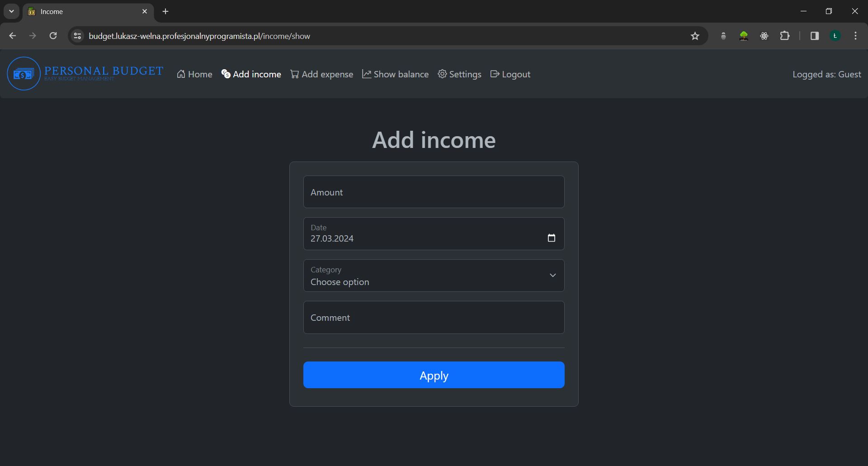This screenshot has width=868, height=466.
Task: Go back to the previous page
Action: (x=13, y=36)
